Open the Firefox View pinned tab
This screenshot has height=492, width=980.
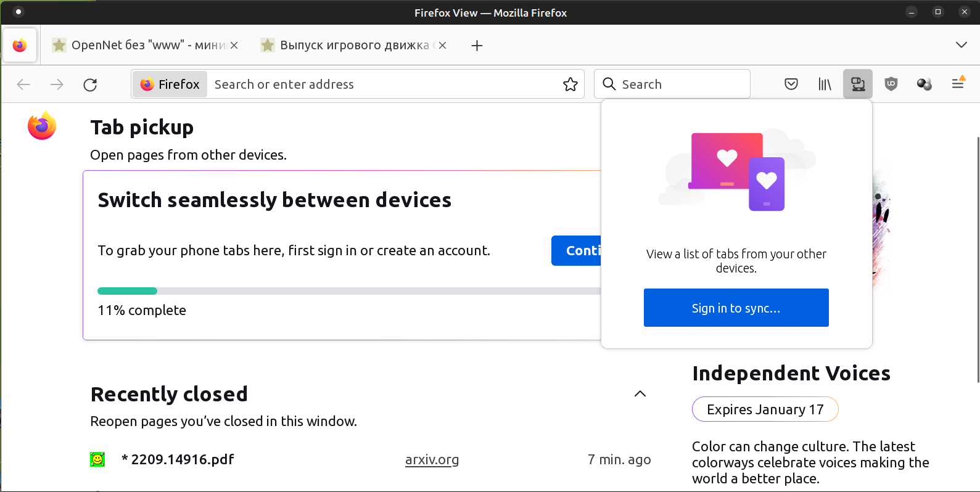[20, 45]
